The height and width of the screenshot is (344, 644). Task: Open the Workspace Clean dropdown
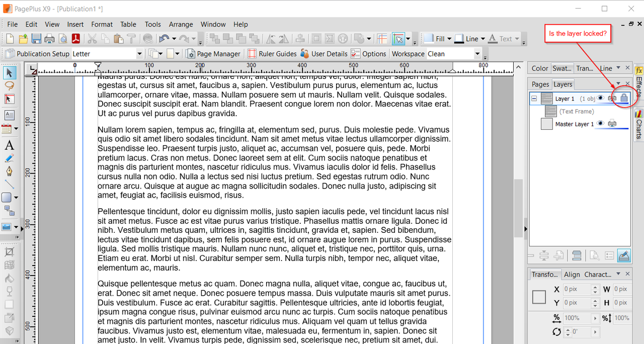[477, 54]
